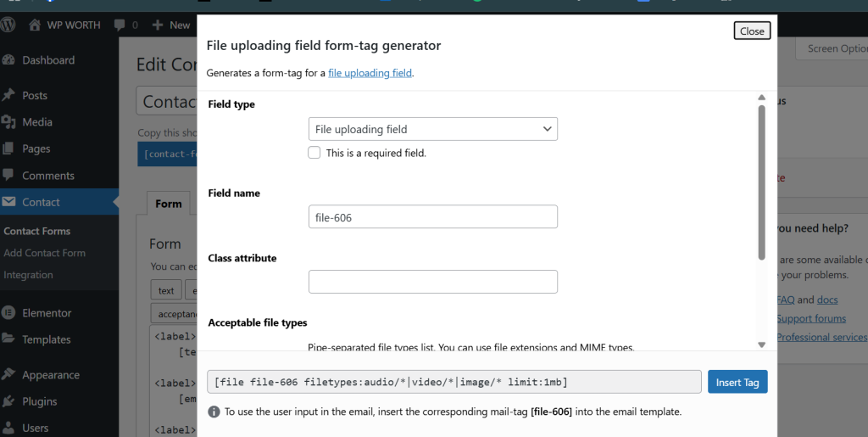Click the dialog vertical scrollbar thumb
The image size is (868, 437).
(x=762, y=182)
